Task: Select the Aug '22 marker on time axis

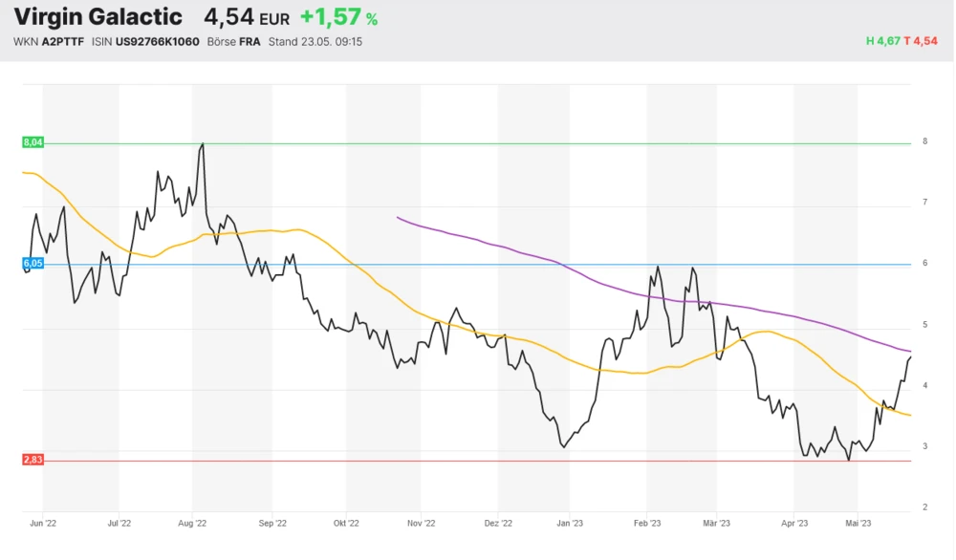Action: [x=193, y=523]
